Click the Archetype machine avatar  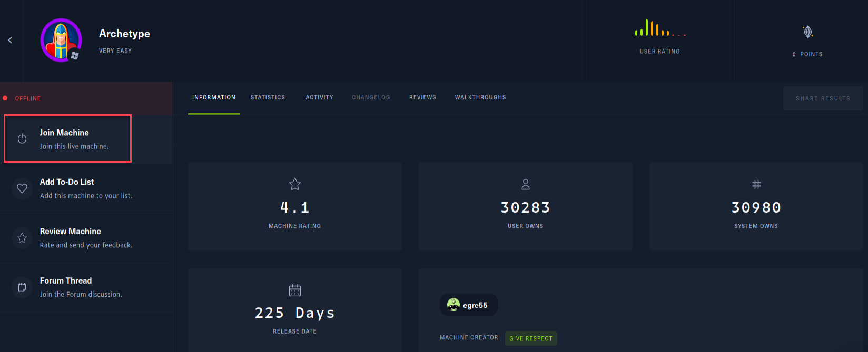click(61, 40)
